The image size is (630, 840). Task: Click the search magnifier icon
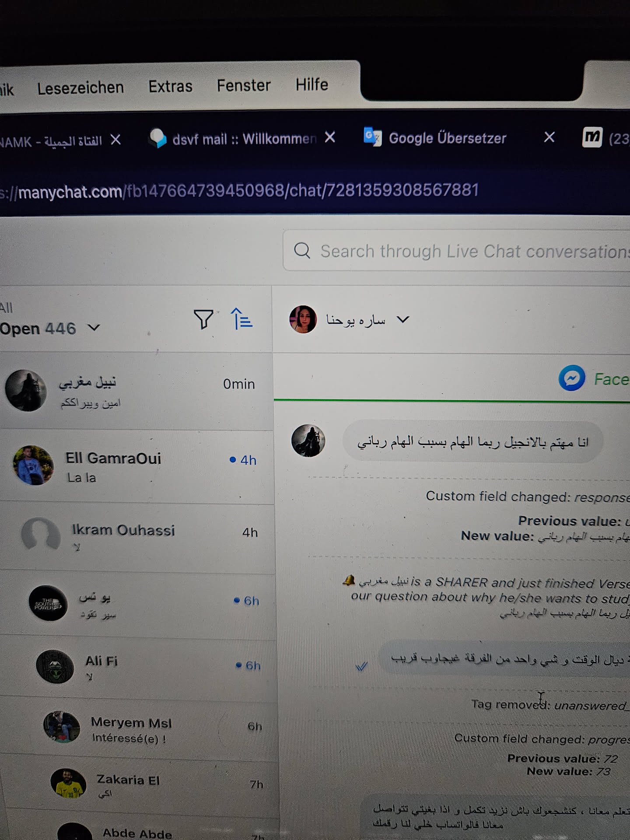pos(302,251)
